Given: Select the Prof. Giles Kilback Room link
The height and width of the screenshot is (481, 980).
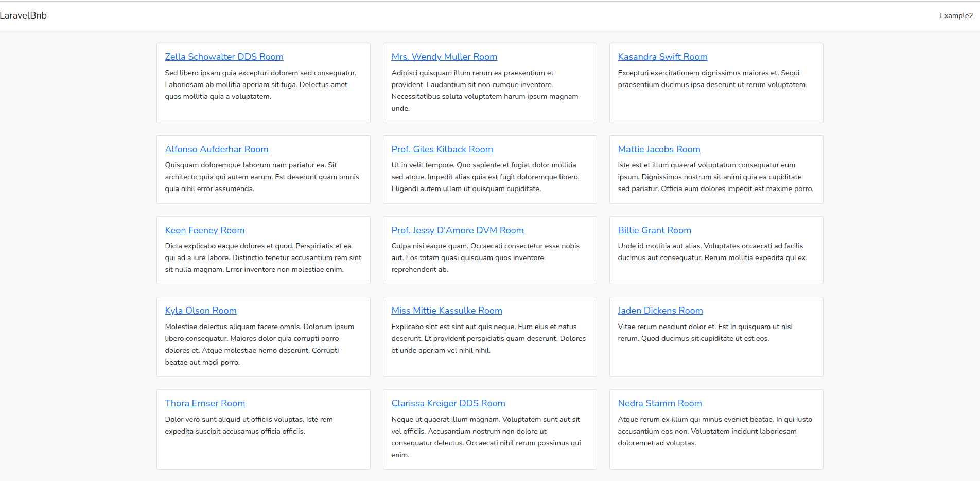Looking at the screenshot, I should [x=442, y=149].
